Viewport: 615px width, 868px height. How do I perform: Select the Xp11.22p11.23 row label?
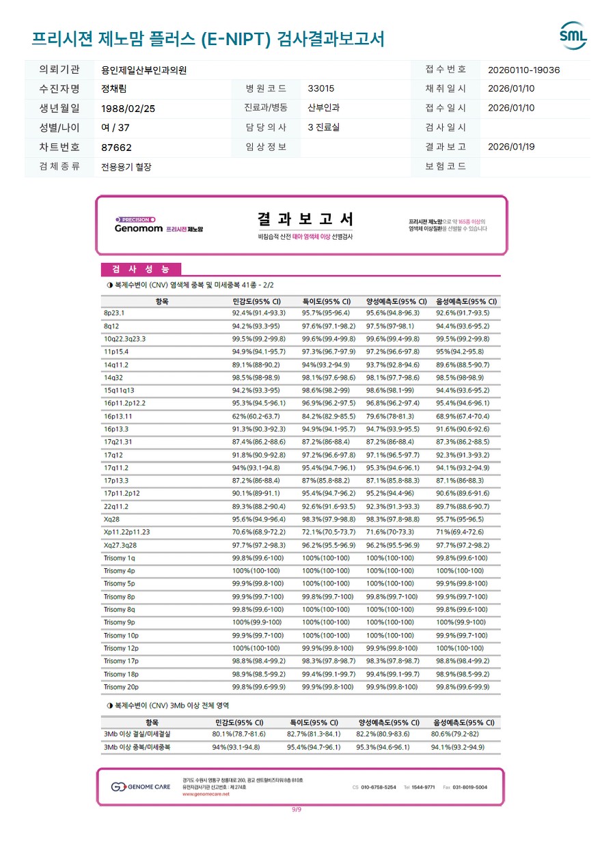coord(127,532)
